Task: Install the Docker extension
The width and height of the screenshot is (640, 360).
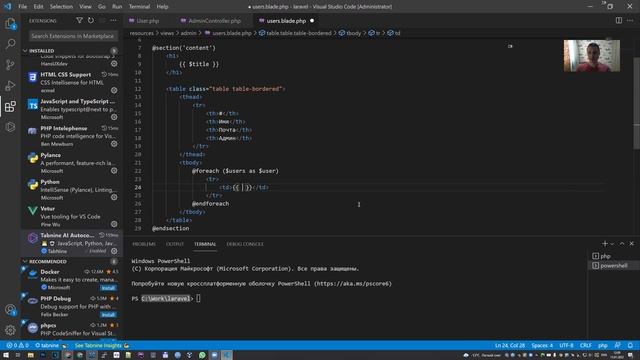Action: coord(108,288)
